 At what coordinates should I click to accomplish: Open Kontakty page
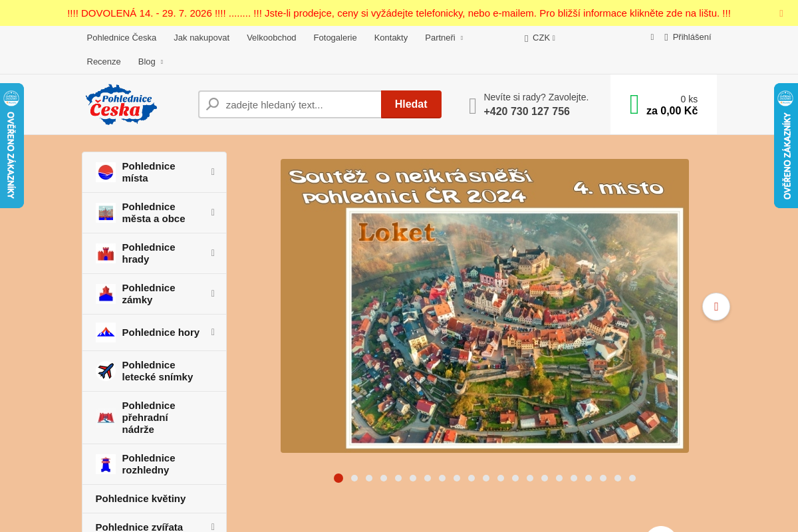tap(391, 38)
